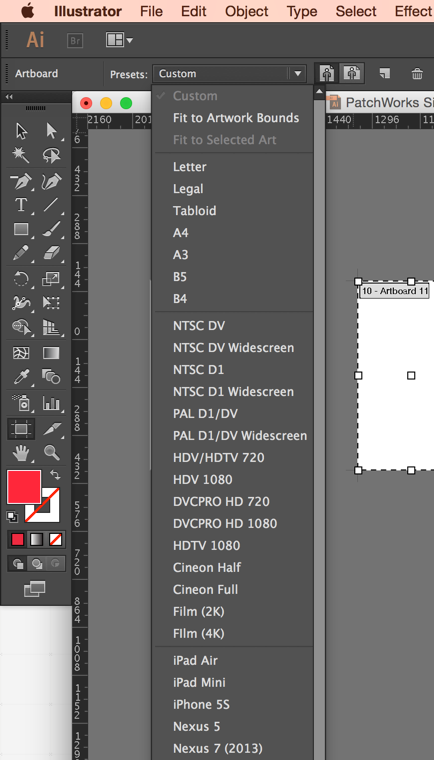
Task: Select the Line Segment tool
Action: [x=51, y=205]
